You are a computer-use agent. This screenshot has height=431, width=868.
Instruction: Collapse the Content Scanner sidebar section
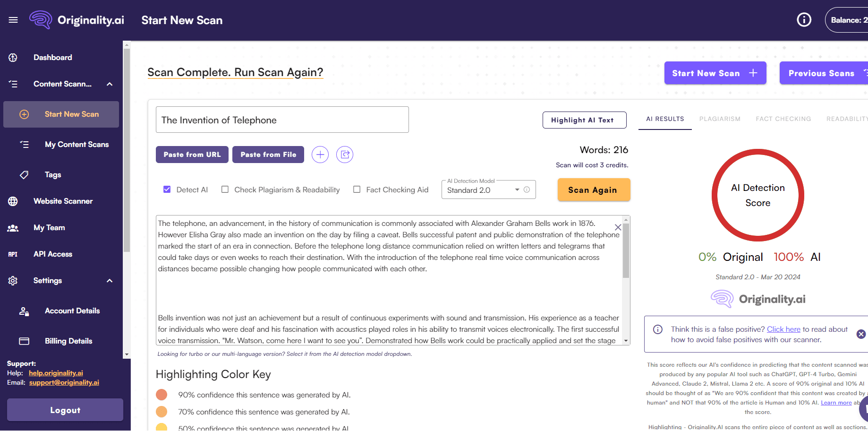click(x=110, y=84)
